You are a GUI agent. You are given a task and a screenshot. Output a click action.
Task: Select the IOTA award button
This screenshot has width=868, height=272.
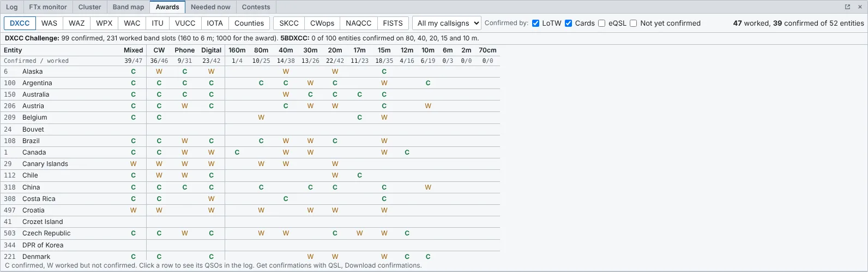pos(215,23)
